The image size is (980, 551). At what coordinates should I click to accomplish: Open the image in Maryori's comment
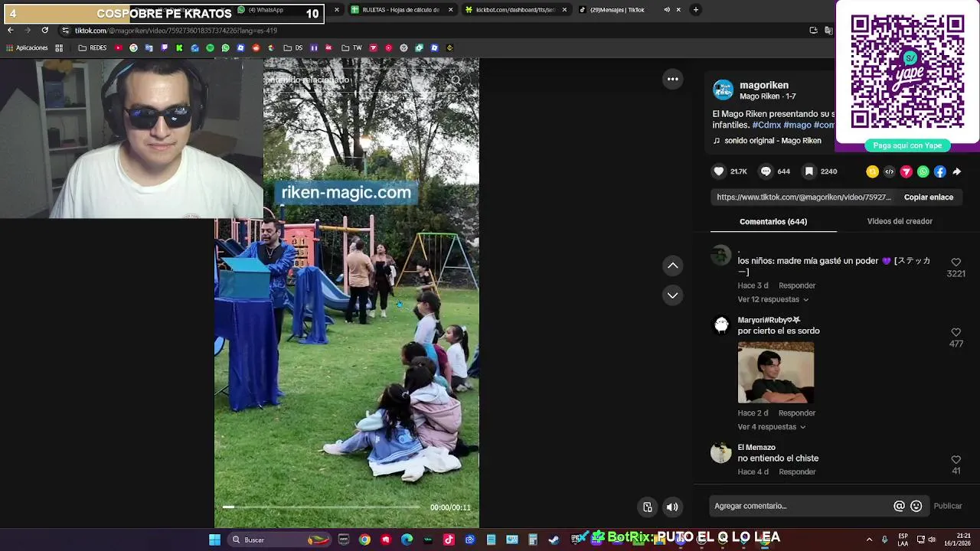click(x=776, y=373)
